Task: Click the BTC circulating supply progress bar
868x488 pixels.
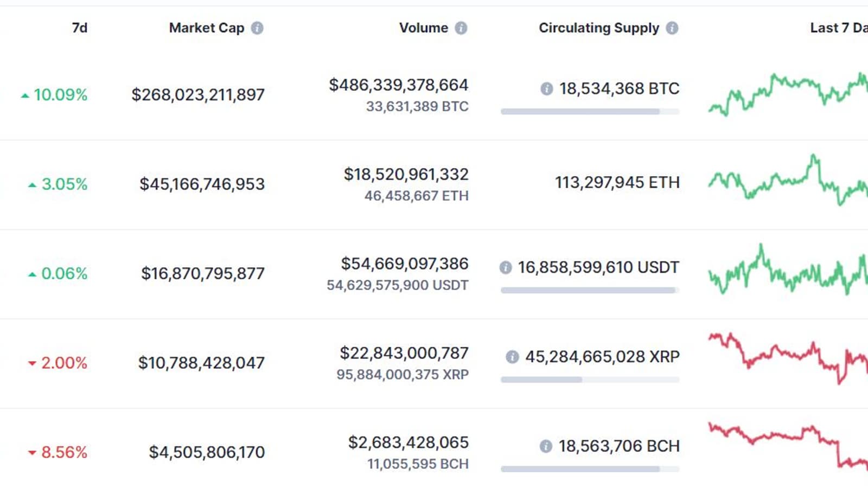Action: [590, 112]
